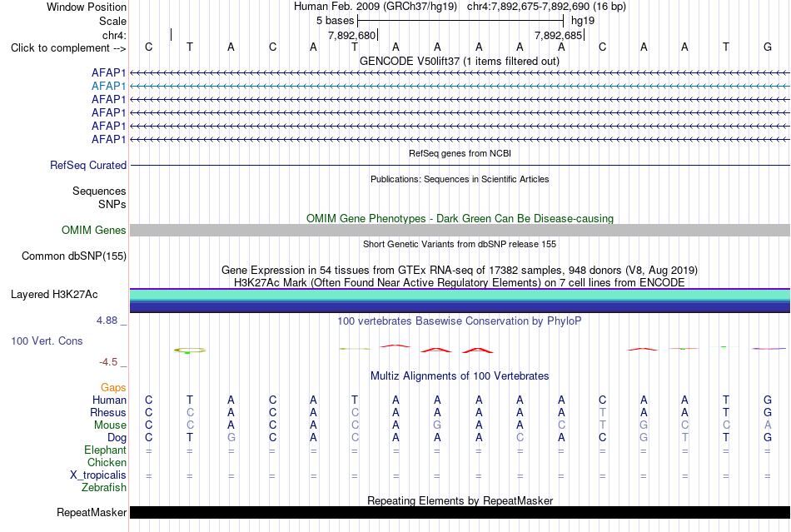Click the Rhesus species label
Screen dimensions: 791x532
pos(108,412)
